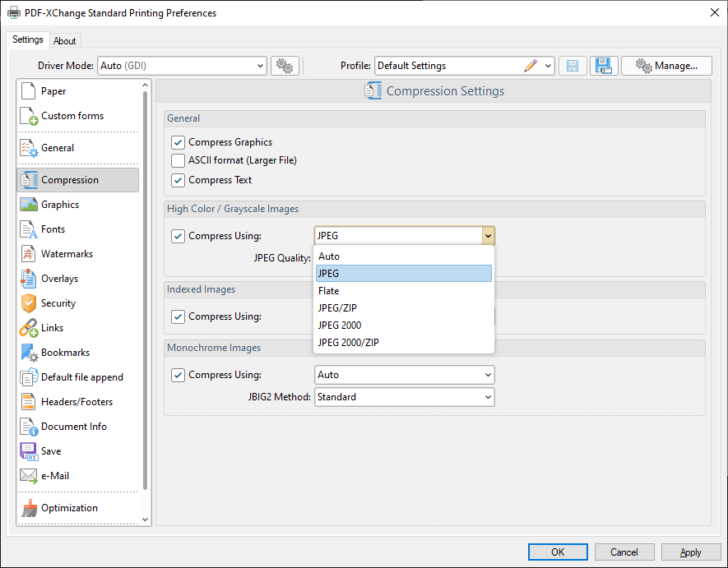Choose Auto from compression list
This screenshot has height=568, width=728.
coord(403,256)
